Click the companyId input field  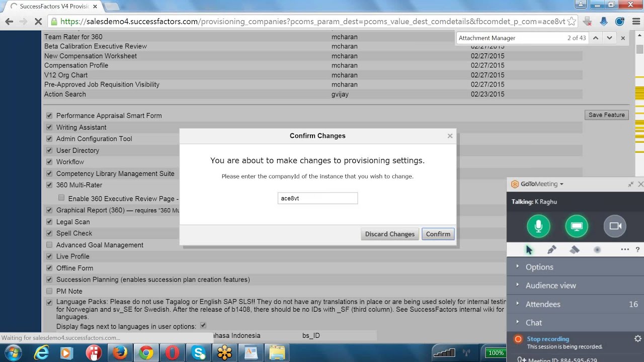pos(317,198)
